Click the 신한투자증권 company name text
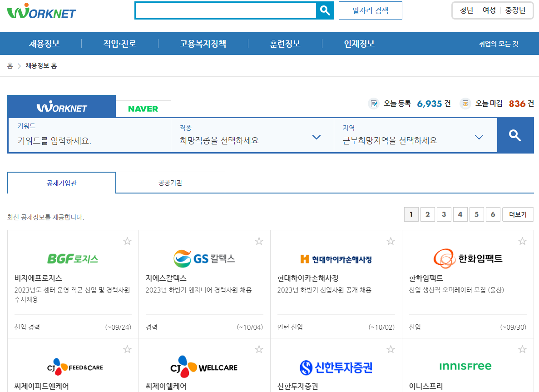 point(298,386)
